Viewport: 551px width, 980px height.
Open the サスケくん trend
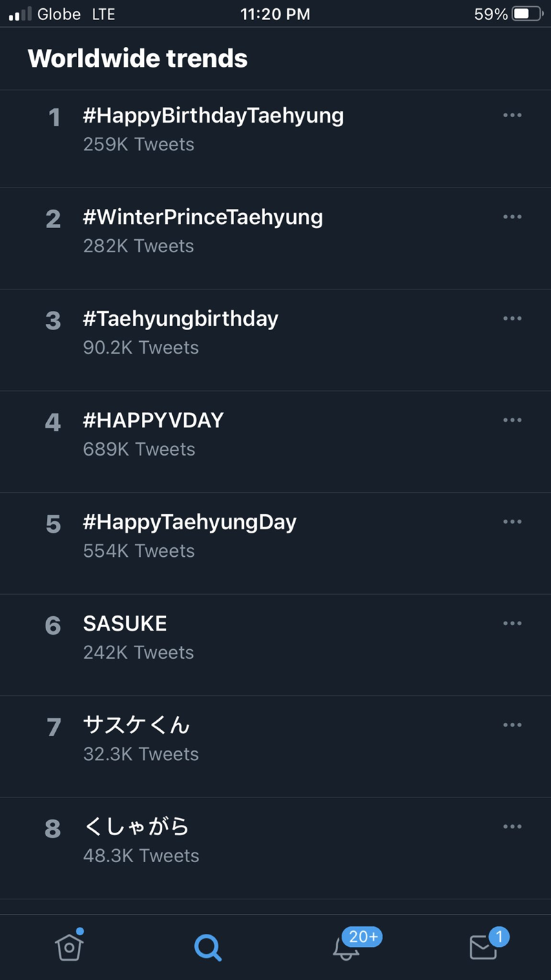click(x=136, y=725)
